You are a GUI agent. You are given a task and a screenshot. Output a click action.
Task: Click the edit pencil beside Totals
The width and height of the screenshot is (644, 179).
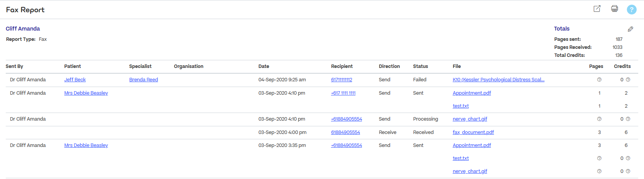point(630,29)
